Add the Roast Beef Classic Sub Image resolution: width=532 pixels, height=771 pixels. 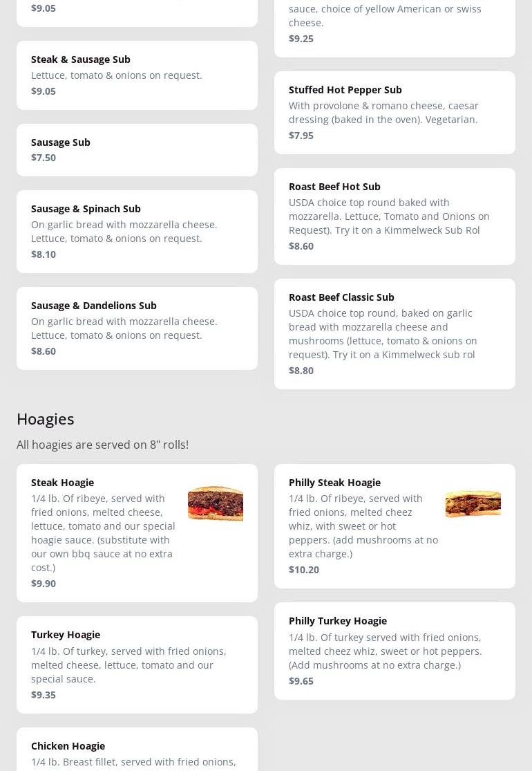point(395,333)
